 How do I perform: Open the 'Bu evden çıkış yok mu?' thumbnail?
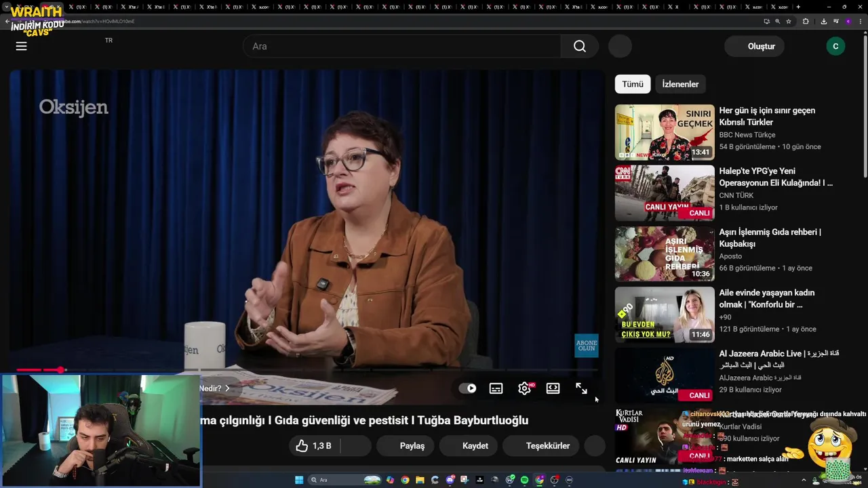coord(665,314)
